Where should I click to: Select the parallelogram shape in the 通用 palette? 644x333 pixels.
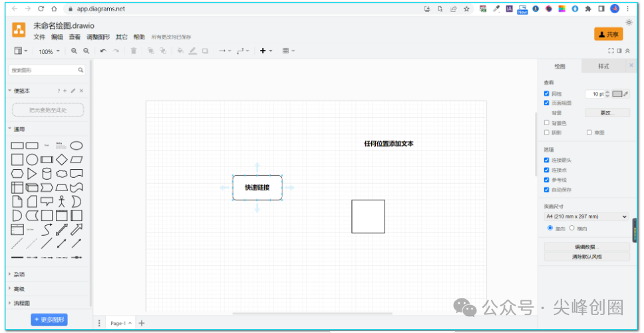[77, 160]
